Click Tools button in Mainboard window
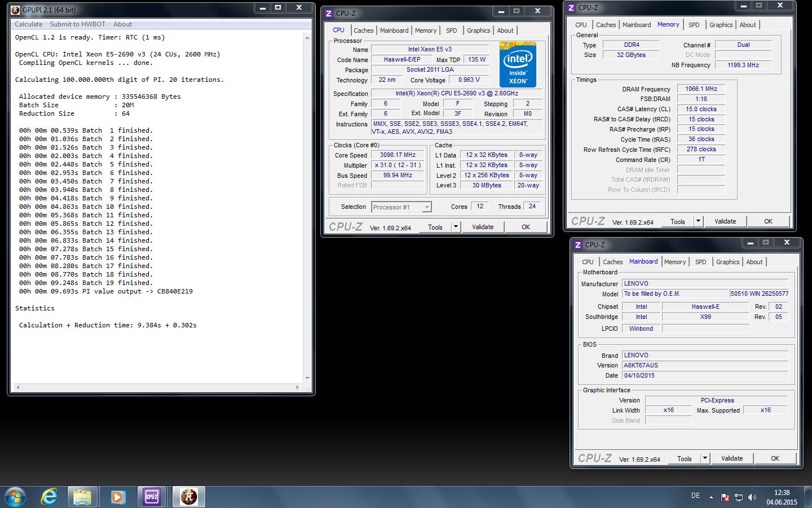812x508 pixels. click(685, 458)
